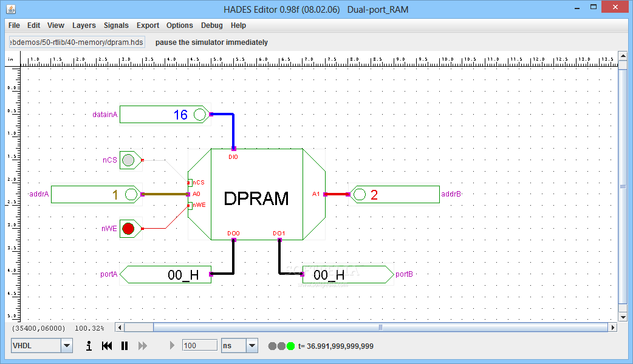Close the HADES Editor window

coord(615,7)
